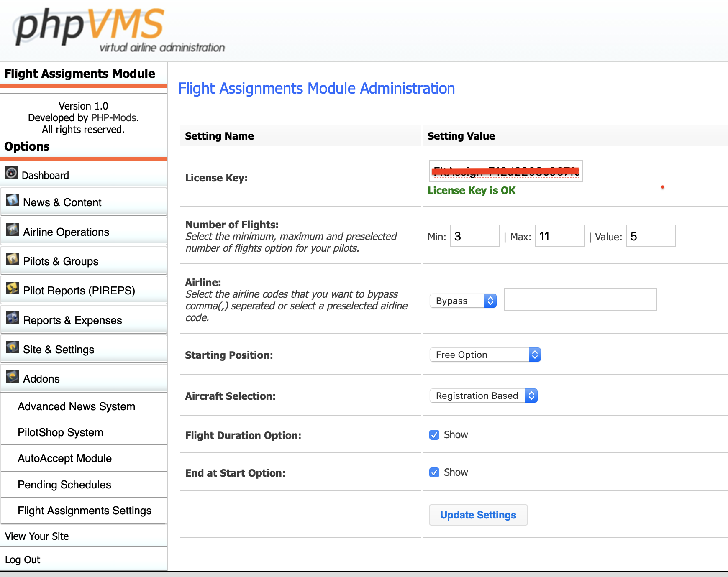Click the 'Flight Duration Option:' label

click(243, 435)
